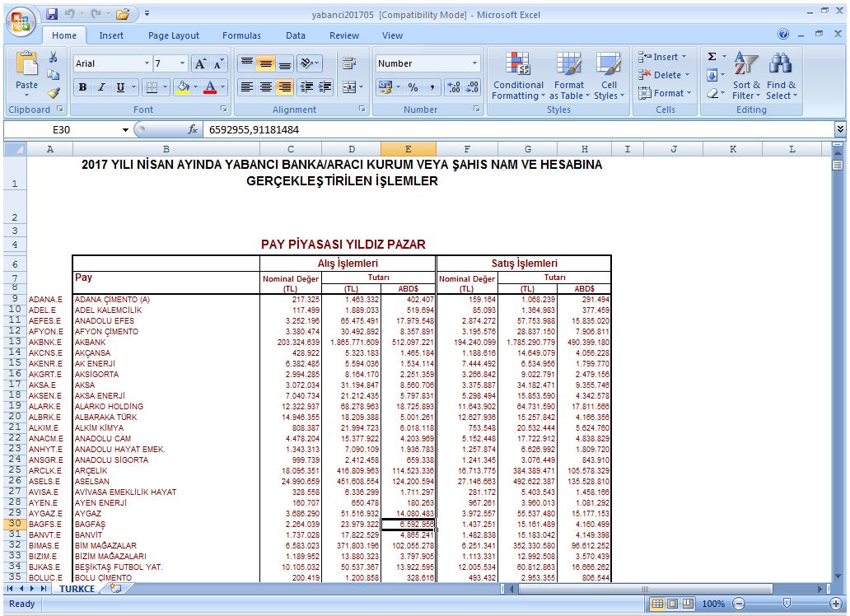
Task: Apply Accounting Number Format icon
Action: pyautogui.click(x=385, y=87)
